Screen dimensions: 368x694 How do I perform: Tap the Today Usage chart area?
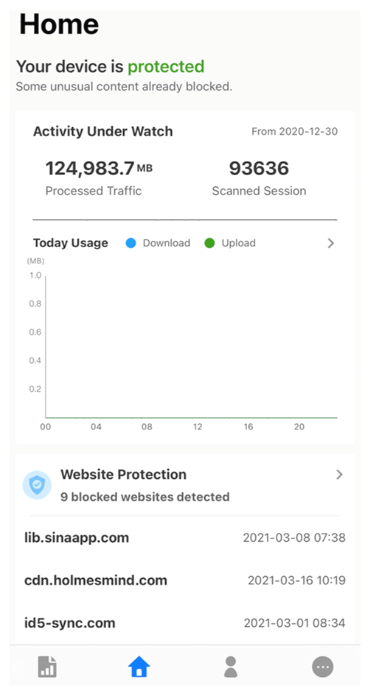pyautogui.click(x=191, y=347)
